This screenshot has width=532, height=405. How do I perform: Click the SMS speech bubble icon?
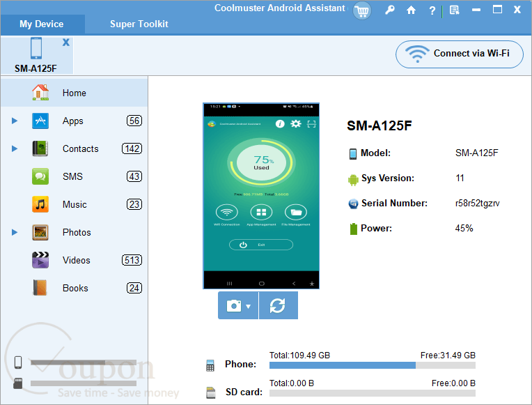pos(40,176)
